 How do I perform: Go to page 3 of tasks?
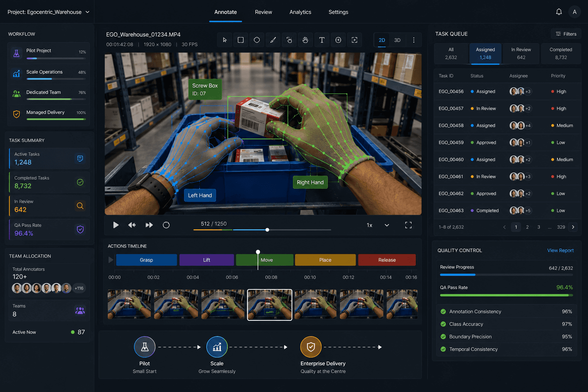(539, 227)
